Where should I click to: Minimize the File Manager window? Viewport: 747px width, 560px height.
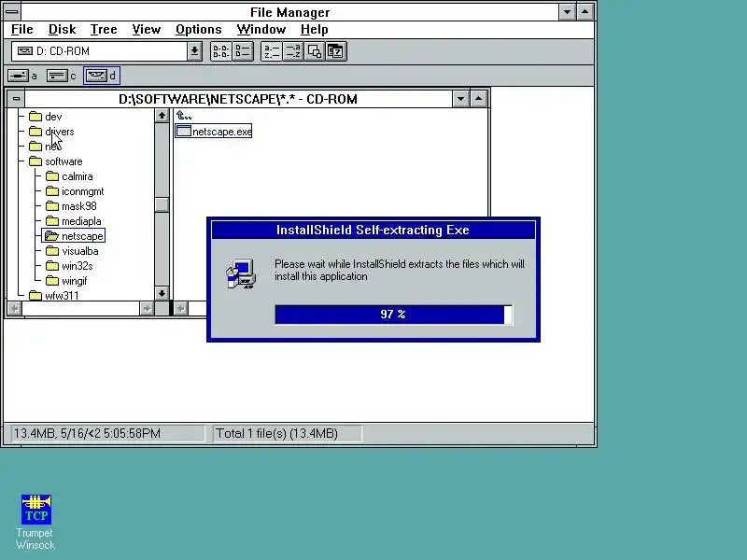point(567,11)
